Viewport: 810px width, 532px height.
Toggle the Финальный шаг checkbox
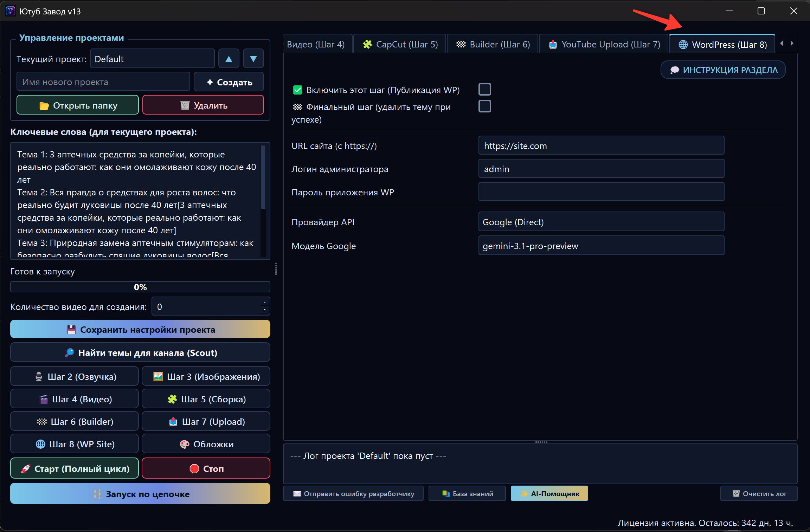pyautogui.click(x=485, y=106)
